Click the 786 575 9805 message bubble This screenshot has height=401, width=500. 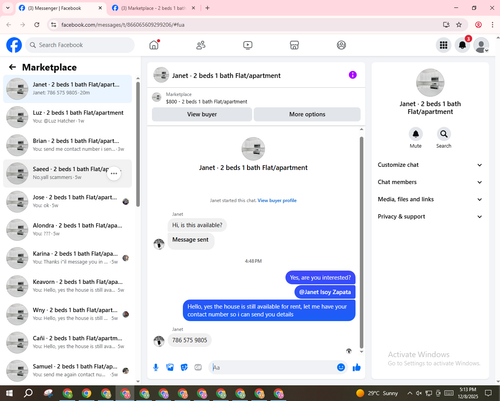[190, 340]
